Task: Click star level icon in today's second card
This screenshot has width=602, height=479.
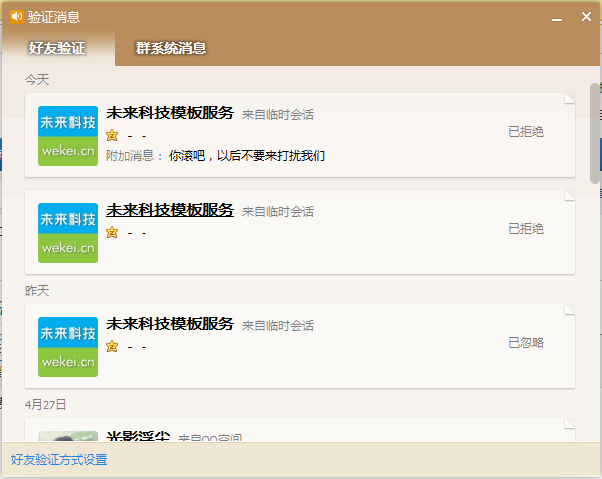Action: pos(112,232)
